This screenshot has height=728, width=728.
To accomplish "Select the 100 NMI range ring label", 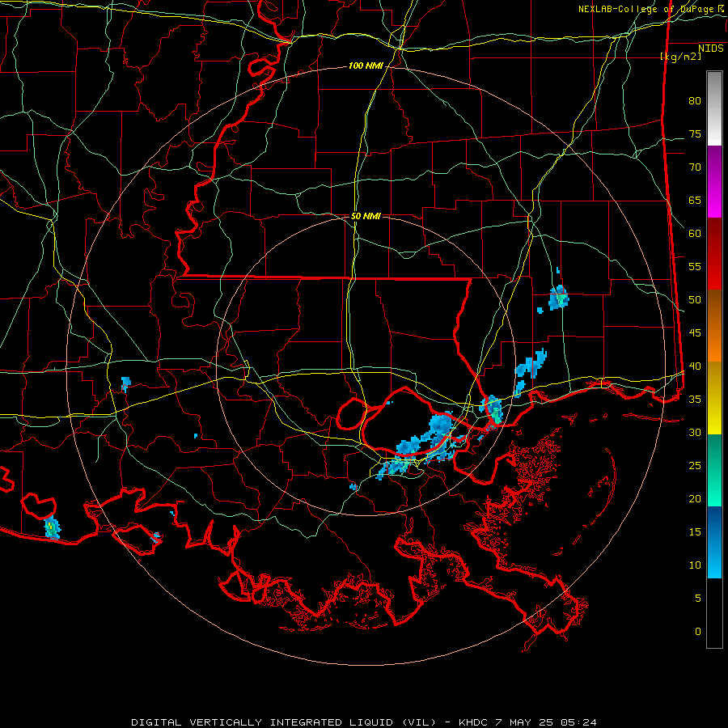I will tap(366, 66).
